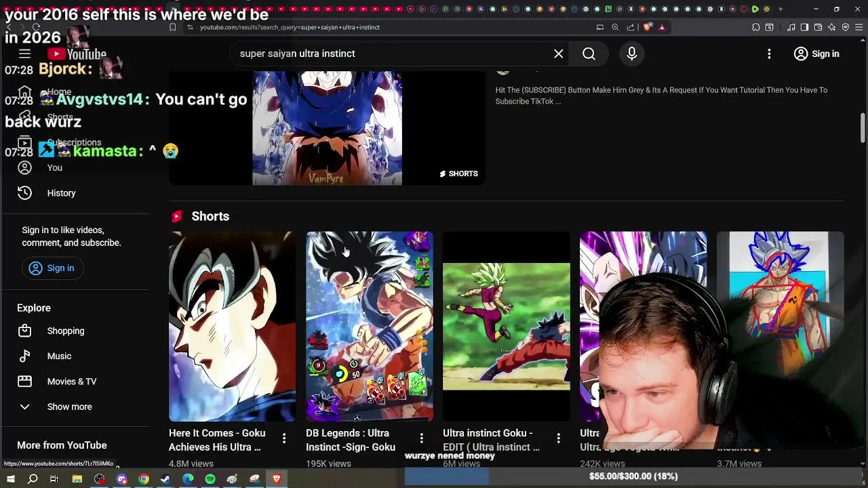Click the Music note icon in sidebar
The image size is (868, 488).
pos(24,356)
